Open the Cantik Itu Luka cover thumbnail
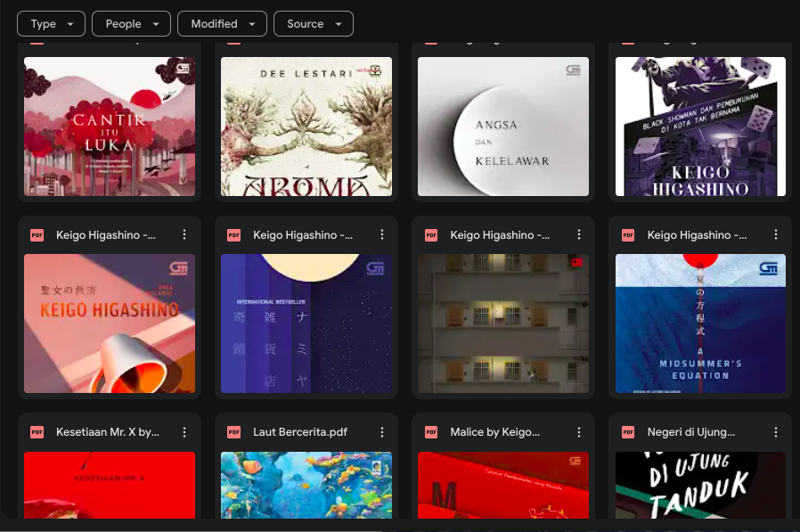 pos(110,127)
